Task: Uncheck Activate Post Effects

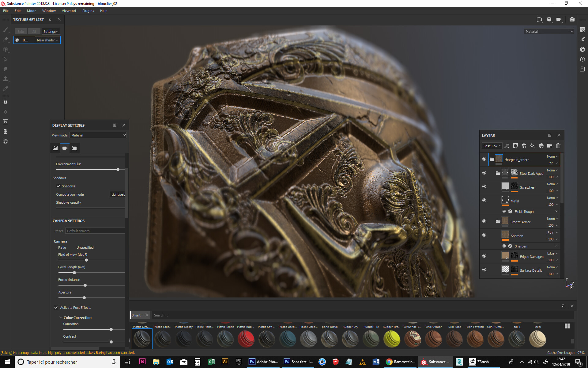Action: pos(56,308)
